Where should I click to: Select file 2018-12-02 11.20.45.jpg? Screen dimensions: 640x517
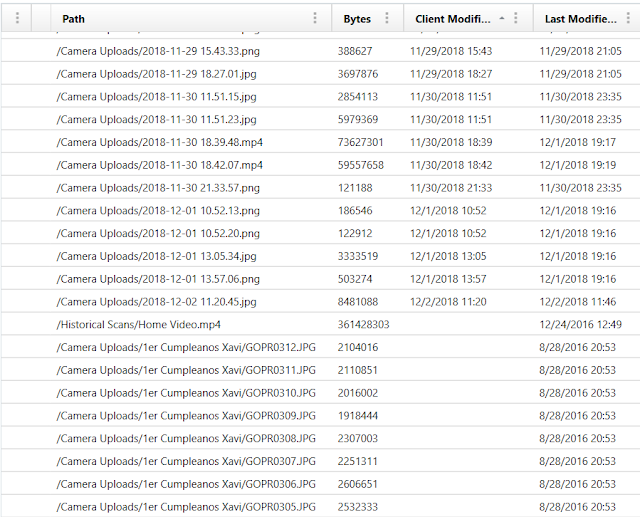[x=156, y=302]
